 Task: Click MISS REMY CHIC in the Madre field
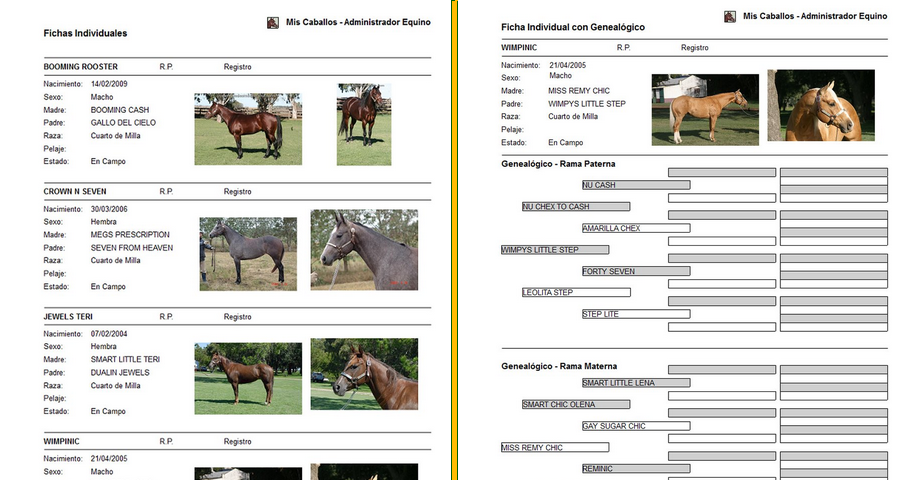579,91
